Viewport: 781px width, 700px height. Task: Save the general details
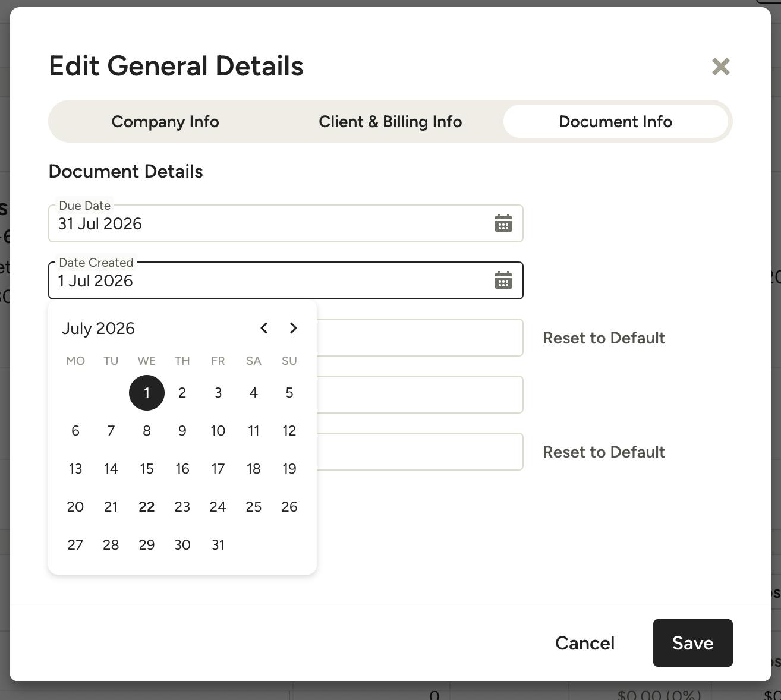point(692,643)
